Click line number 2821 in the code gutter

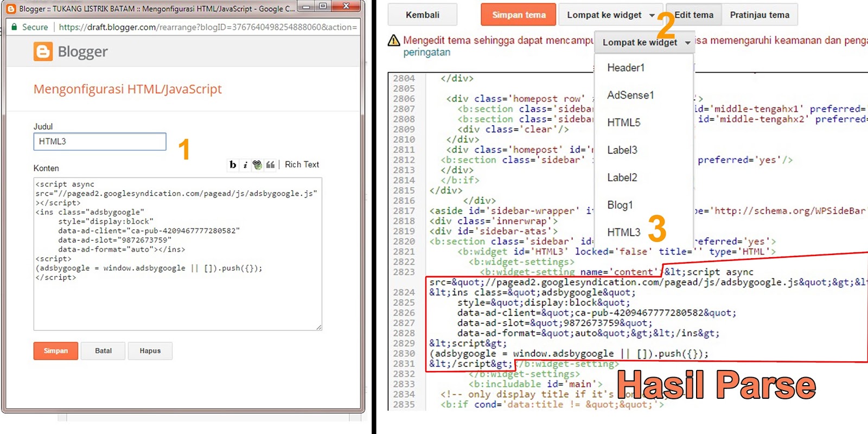[x=404, y=252]
